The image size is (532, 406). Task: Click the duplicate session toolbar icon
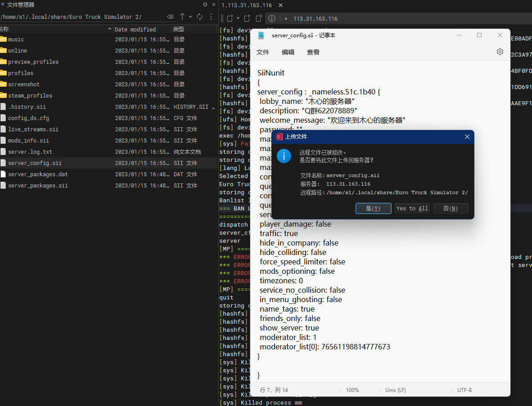pyautogui.click(x=259, y=18)
